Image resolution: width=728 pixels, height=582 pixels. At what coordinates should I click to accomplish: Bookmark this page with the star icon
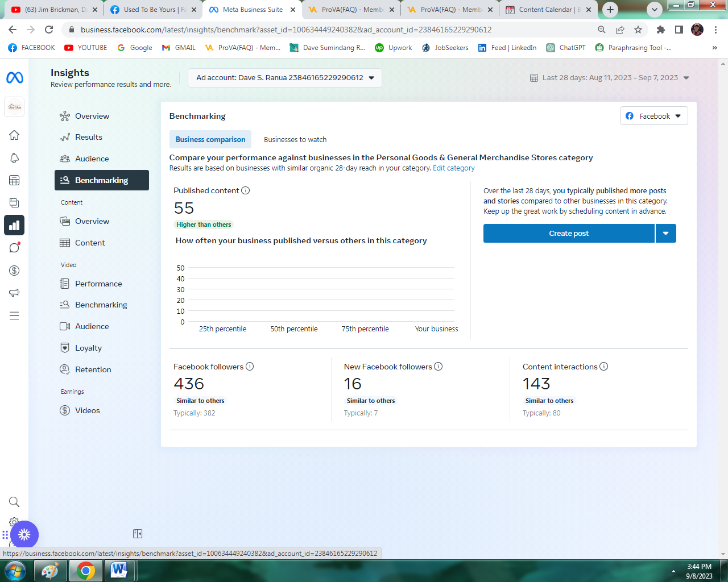point(638,30)
